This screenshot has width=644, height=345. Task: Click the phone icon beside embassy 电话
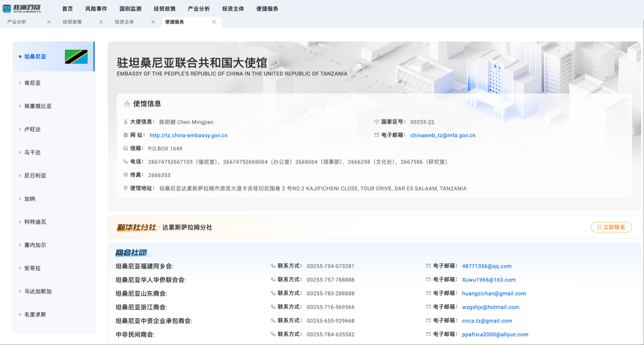[126, 162]
